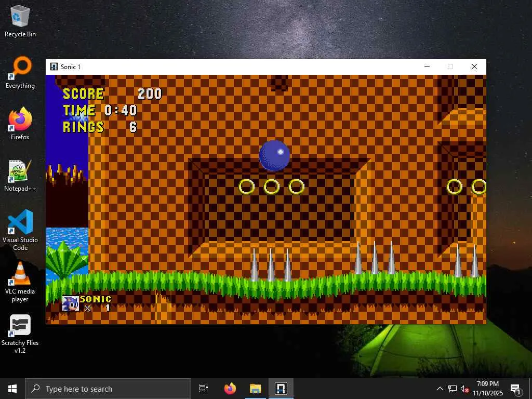532x399 pixels.
Task: Click the score value 200
Action: [150, 94]
